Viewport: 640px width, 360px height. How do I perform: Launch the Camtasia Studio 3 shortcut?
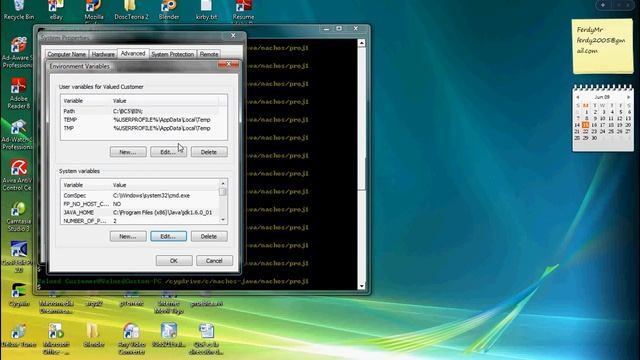(x=19, y=216)
